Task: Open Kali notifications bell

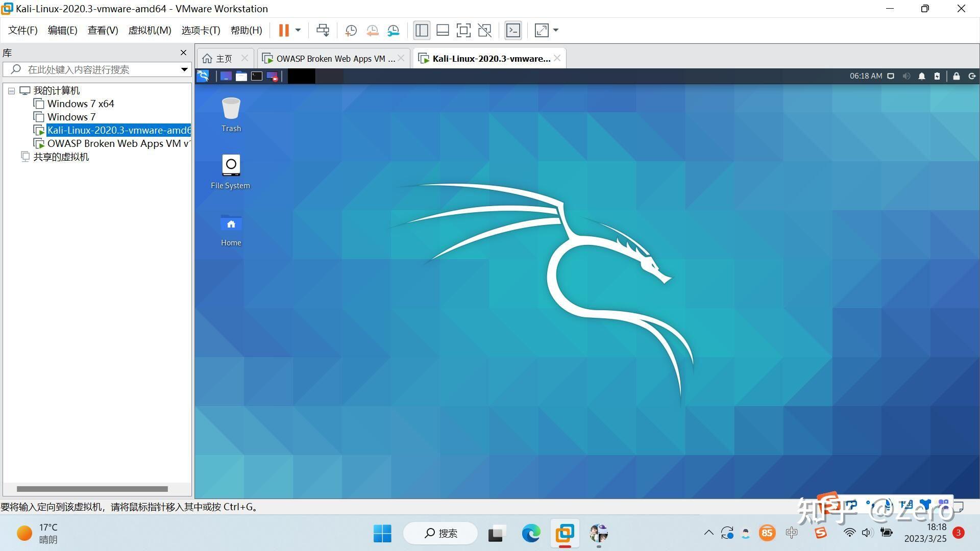Action: click(x=922, y=76)
